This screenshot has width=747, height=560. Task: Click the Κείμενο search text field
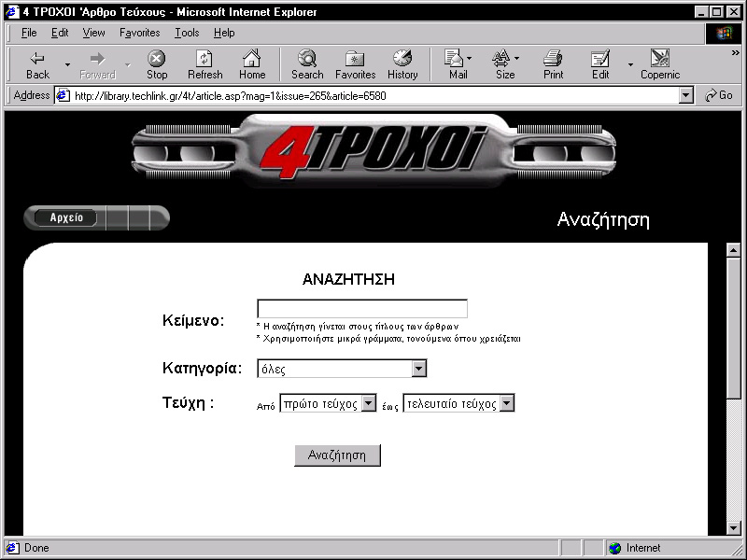click(x=362, y=309)
